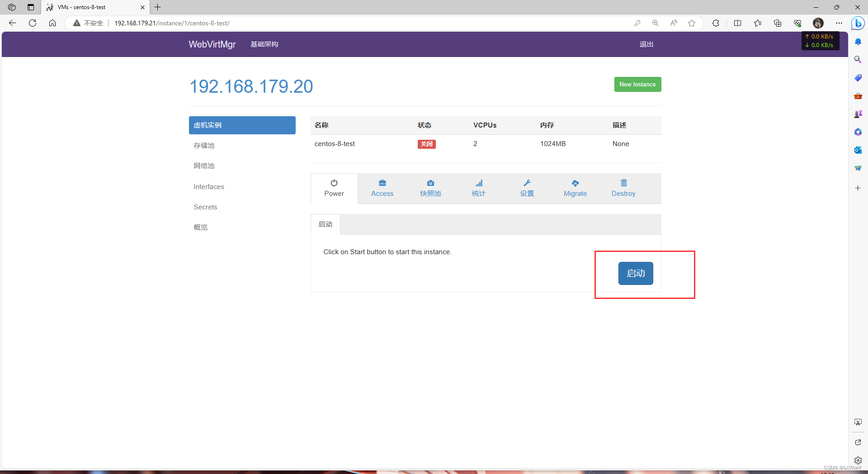Open the Destroy tab
868x474 pixels.
click(x=623, y=189)
